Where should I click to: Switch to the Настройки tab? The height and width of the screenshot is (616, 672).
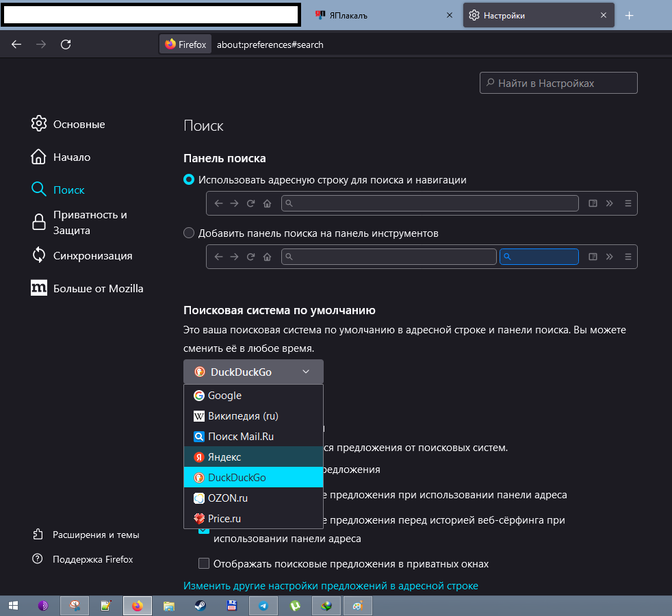[x=539, y=16]
